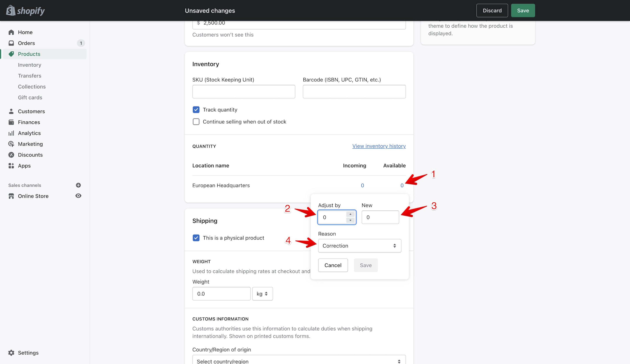This screenshot has height=364, width=630.
Task: Click the Discard button
Action: pos(492,10)
